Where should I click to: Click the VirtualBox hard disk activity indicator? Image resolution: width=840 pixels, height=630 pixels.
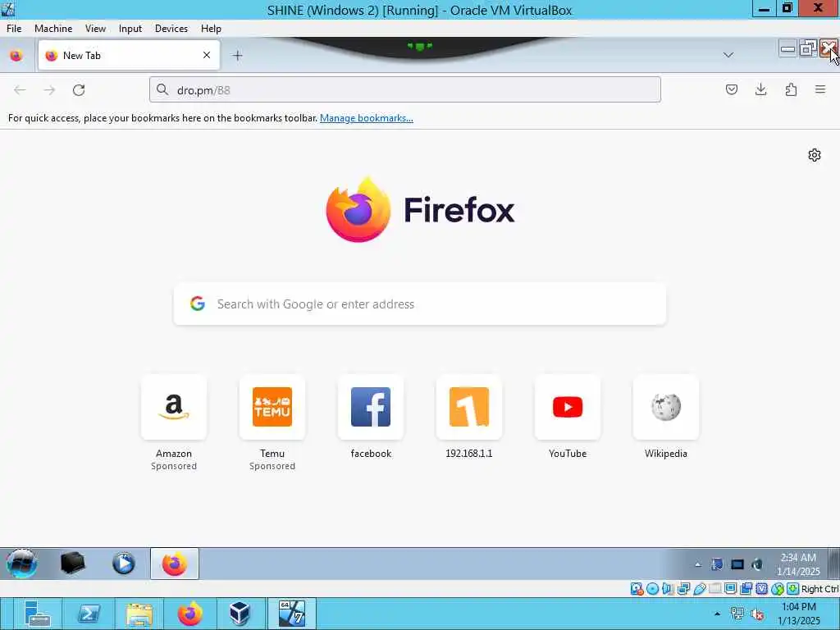tap(637, 589)
